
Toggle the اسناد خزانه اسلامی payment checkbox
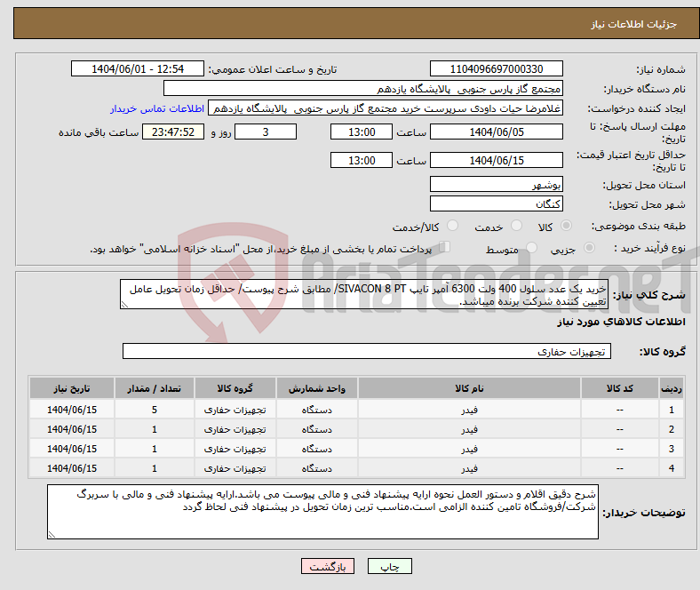tap(446, 248)
